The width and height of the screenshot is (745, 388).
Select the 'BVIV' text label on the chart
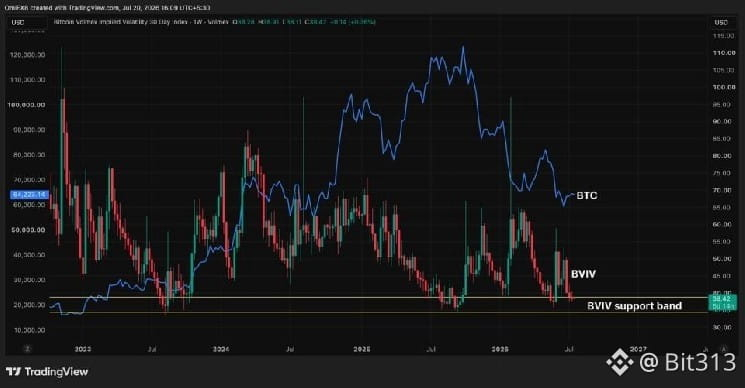[x=583, y=274]
